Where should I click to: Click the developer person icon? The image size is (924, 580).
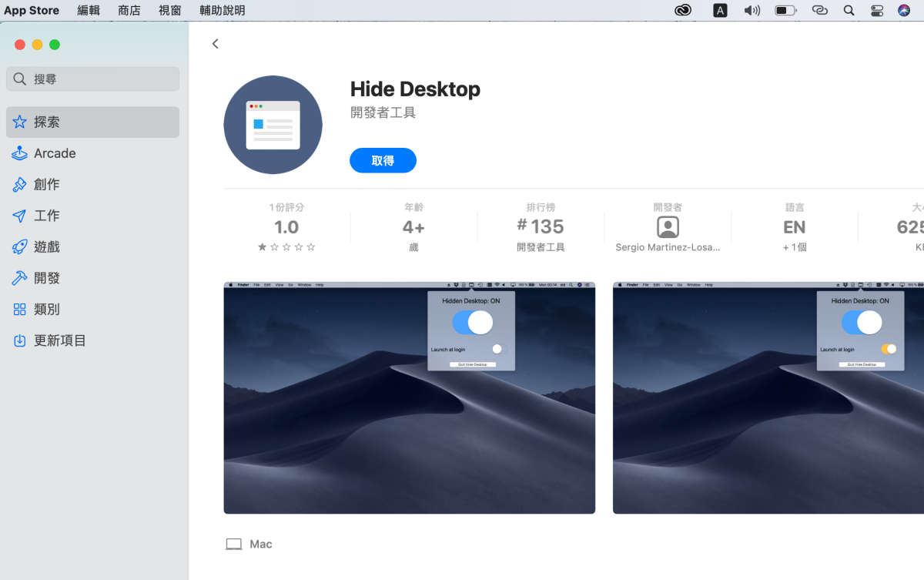tap(668, 227)
